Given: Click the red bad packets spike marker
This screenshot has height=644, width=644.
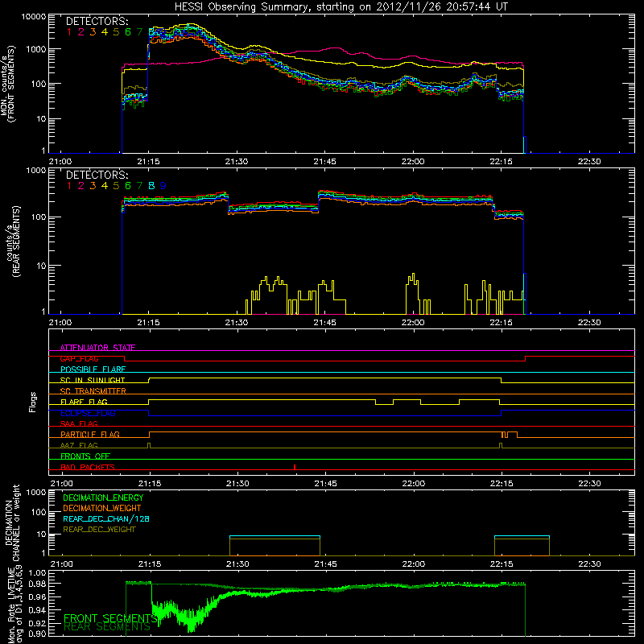Looking at the screenshot, I should pos(295,467).
